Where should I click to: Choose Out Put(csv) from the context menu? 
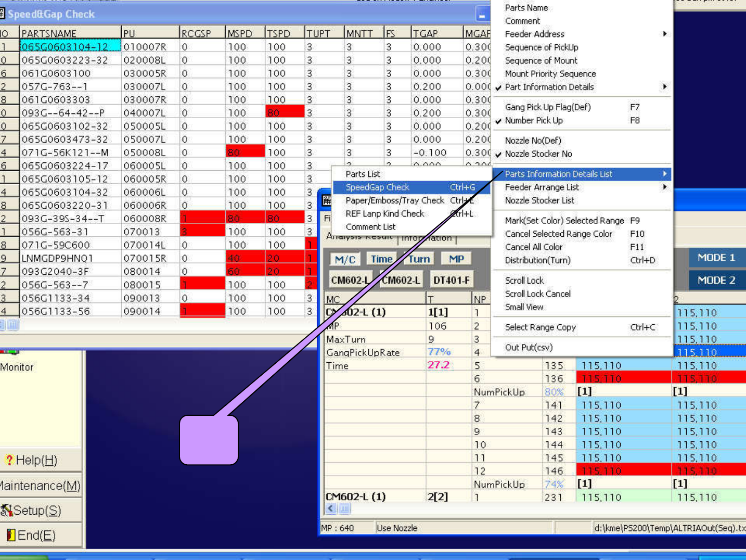tap(529, 348)
